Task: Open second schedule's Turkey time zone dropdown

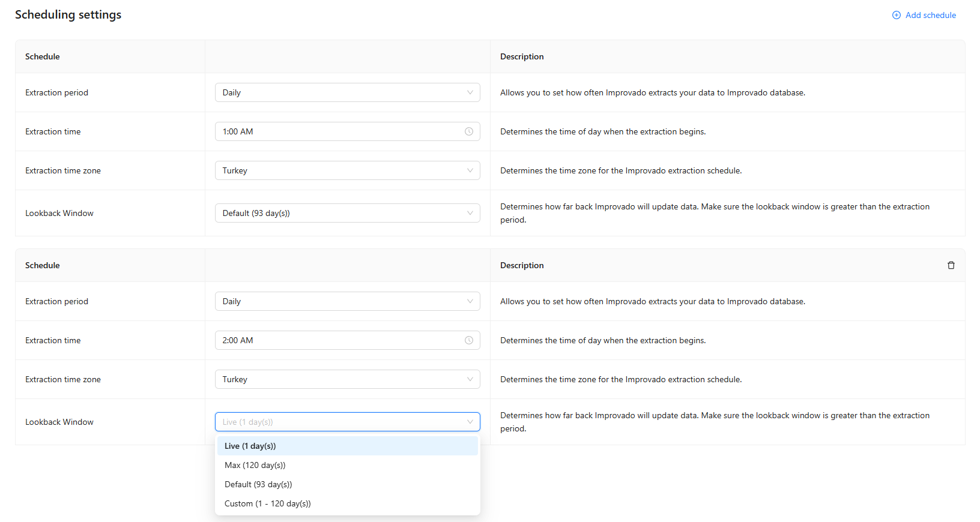Action: 346,379
